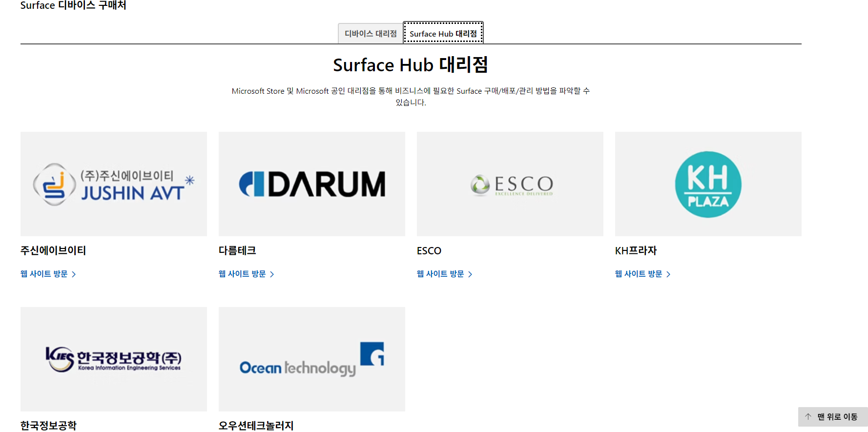Click the 한국정보공학 reseller name
Screen dimensions: 868x432
pos(49,426)
